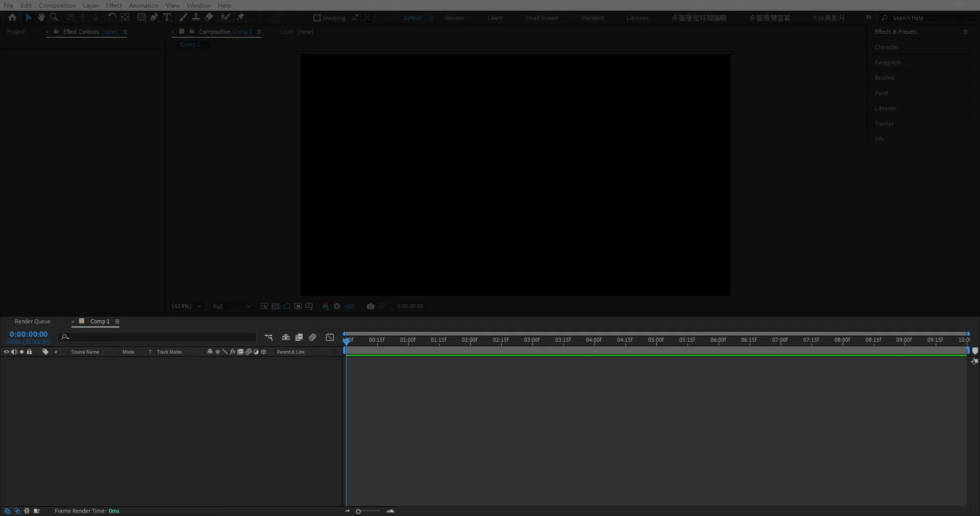The image size is (980, 516).
Task: Select the Pen tool
Action: click(154, 17)
